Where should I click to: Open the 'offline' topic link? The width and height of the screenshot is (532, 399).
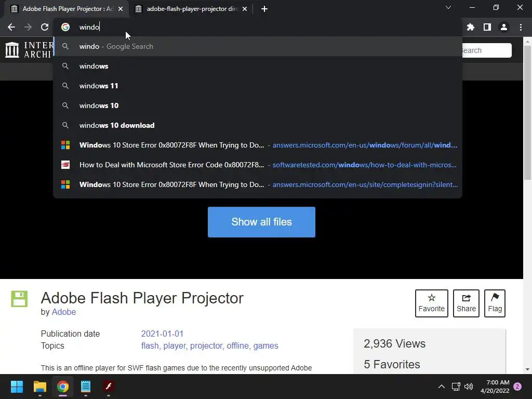[x=237, y=345]
